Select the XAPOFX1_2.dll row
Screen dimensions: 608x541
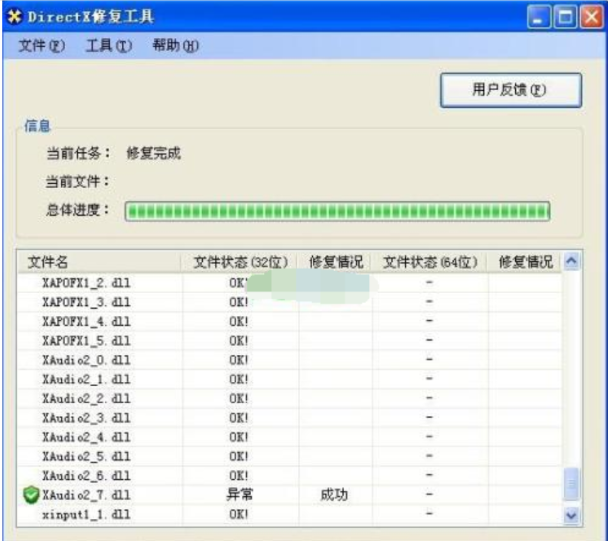289,283
